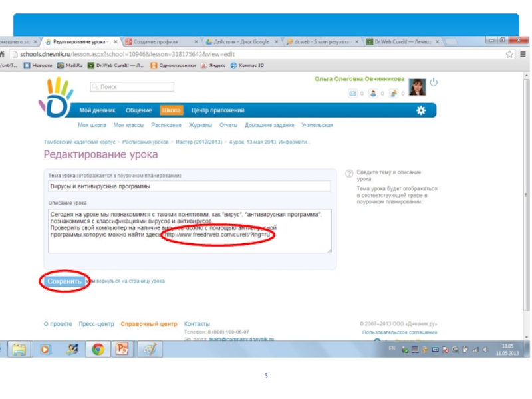This screenshot has height=399, width=532.
Task: Go to Моя школа submenu
Action: tap(92, 125)
